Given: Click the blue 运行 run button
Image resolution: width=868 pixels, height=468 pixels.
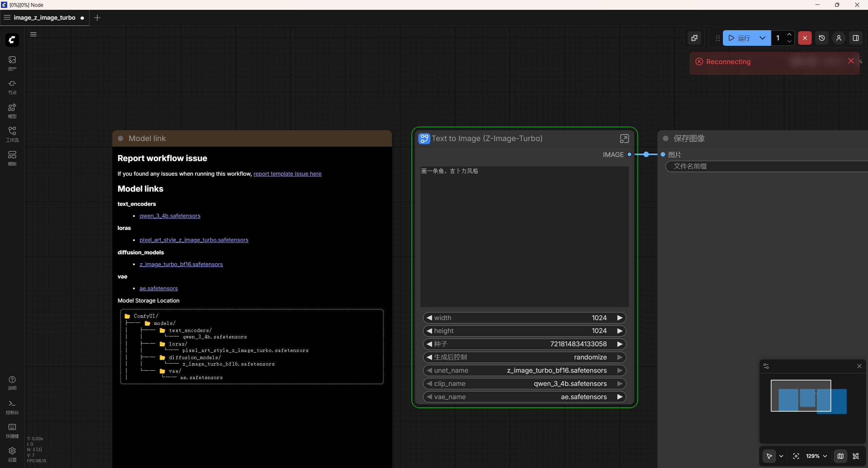Looking at the screenshot, I should click(x=739, y=38).
